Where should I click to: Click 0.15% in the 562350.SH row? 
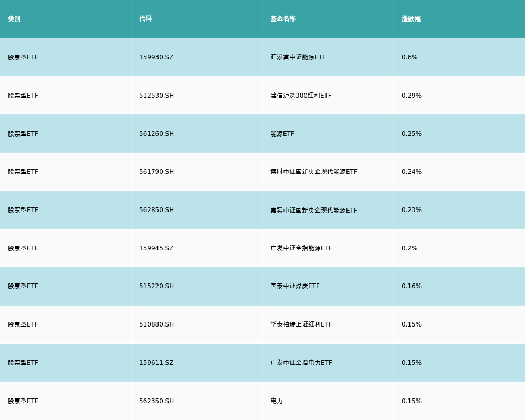pos(412,401)
